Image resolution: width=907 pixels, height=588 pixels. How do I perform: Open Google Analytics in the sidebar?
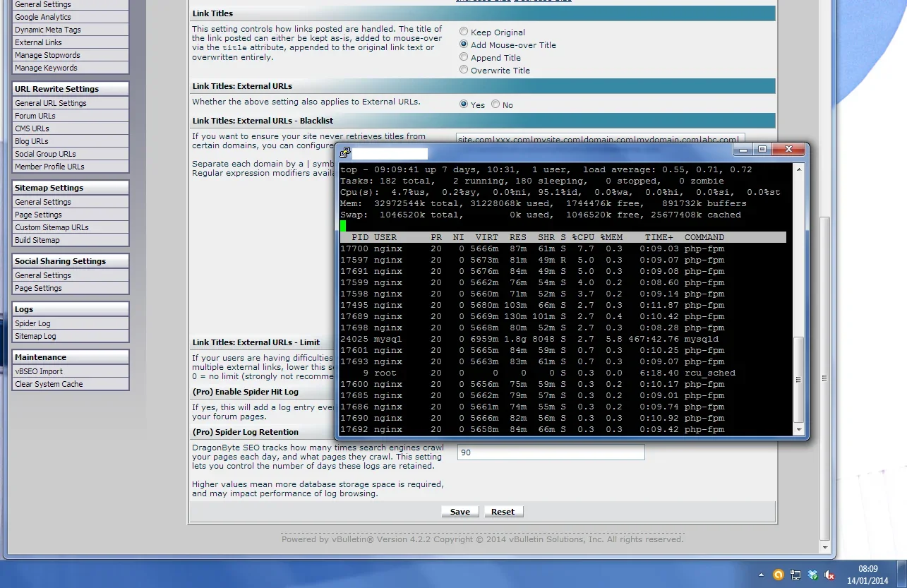click(71, 17)
